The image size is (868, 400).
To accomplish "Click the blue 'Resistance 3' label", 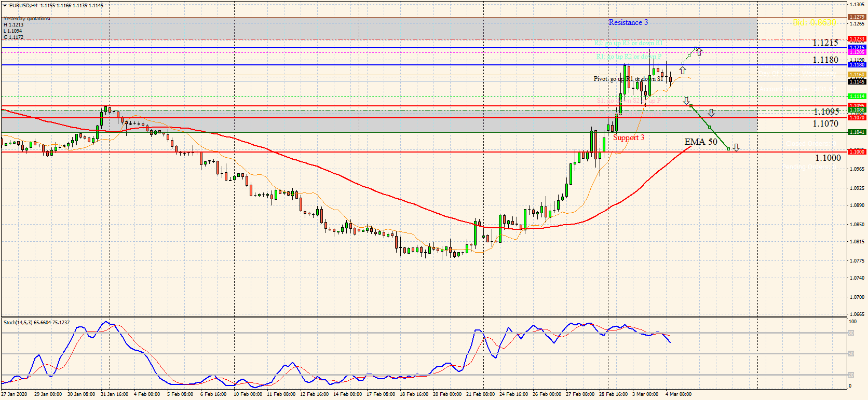I will (x=628, y=22).
